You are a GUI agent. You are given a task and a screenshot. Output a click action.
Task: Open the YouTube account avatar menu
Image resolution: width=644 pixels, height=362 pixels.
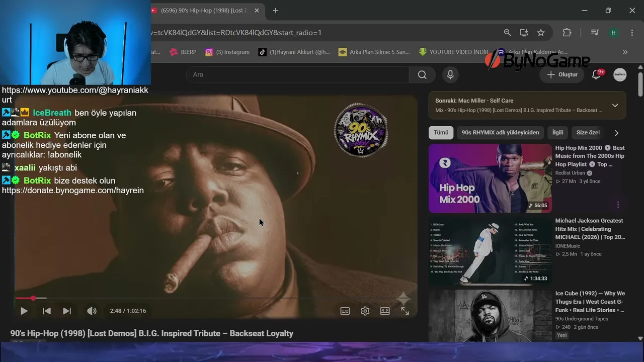(x=620, y=75)
